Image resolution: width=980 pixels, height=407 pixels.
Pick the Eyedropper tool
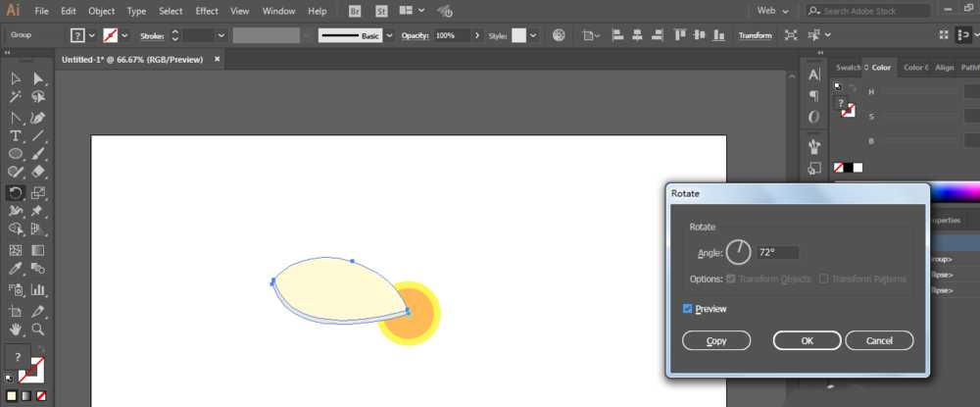click(x=16, y=268)
